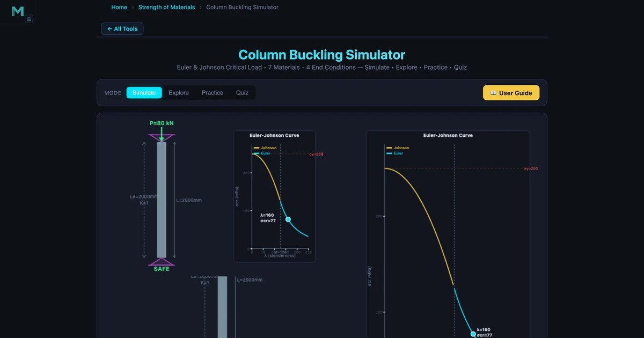The width and height of the screenshot is (644, 338).
Task: Open the Home breadcrumb link
Action: (x=119, y=8)
